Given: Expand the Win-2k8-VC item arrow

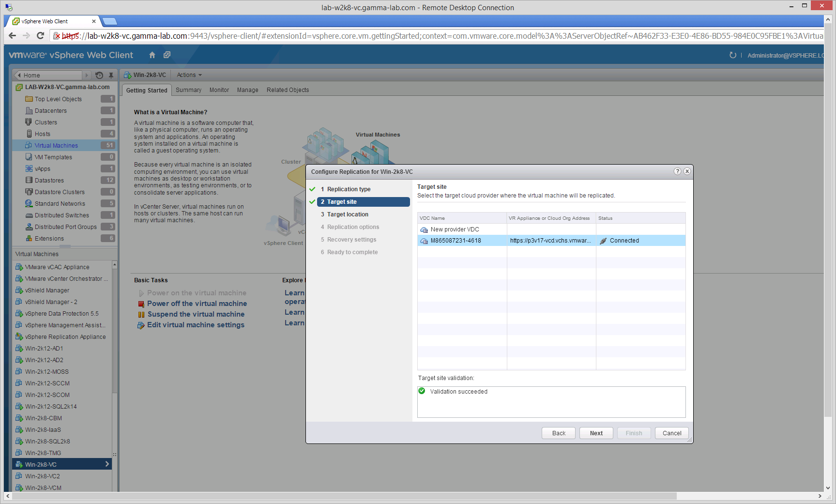Looking at the screenshot, I should (x=107, y=464).
